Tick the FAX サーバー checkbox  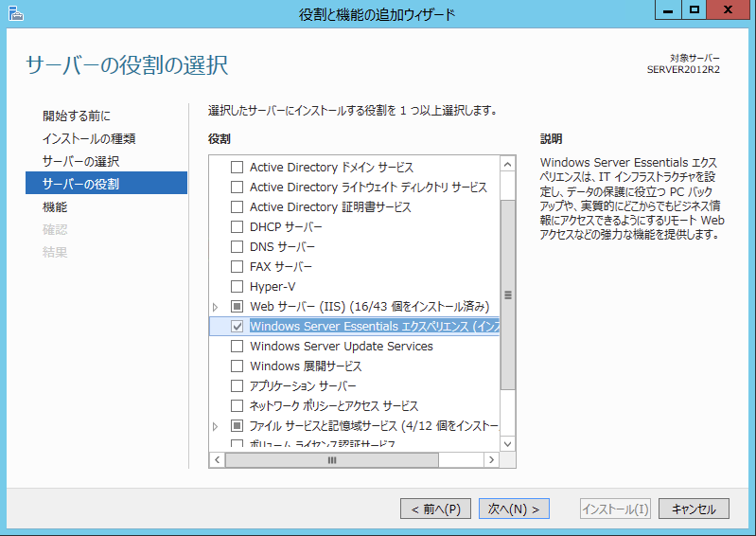237,267
